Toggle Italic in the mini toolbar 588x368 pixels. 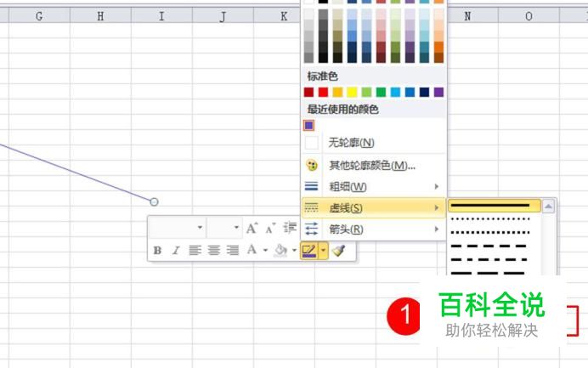[176, 250]
